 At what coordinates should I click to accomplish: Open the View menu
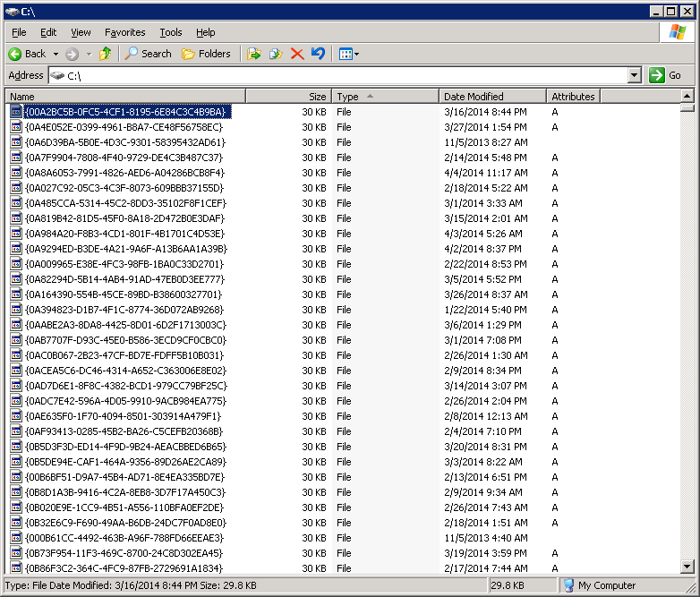tap(81, 32)
